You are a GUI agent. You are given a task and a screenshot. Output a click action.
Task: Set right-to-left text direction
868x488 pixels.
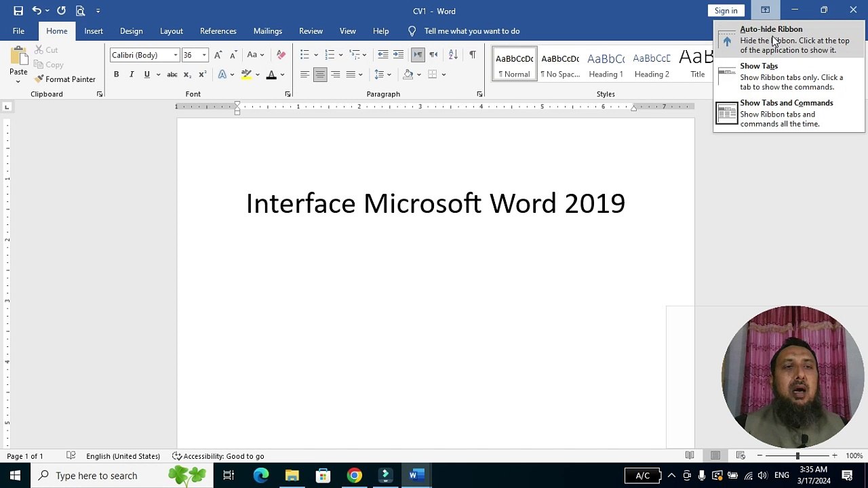pos(433,55)
